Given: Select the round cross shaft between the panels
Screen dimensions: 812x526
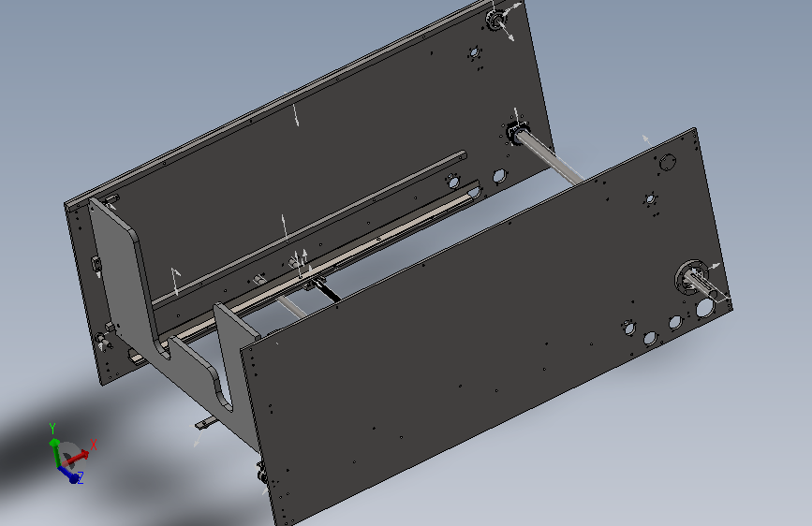Looking at the screenshot, I should click(550, 157).
